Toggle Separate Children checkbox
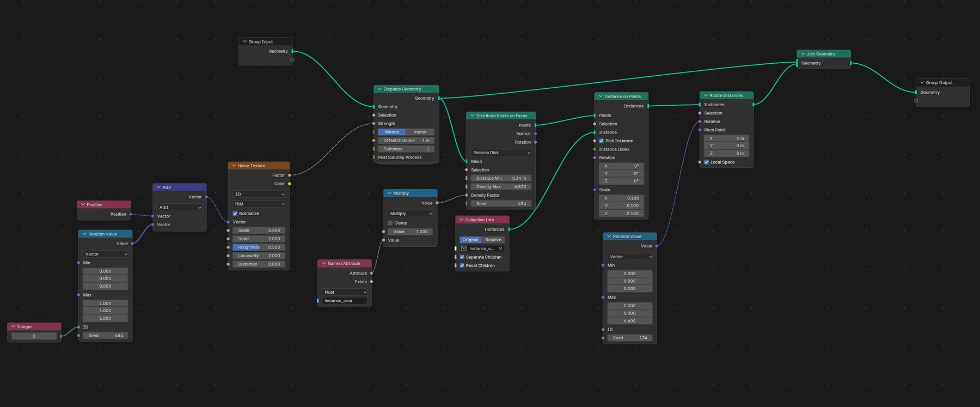The image size is (980, 407). click(x=462, y=257)
